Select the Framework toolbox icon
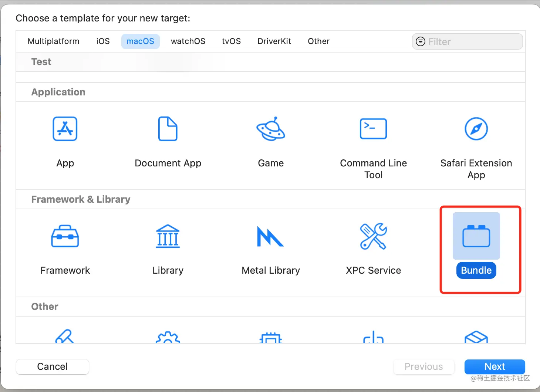Screen dimensions: 540x392 tap(65, 236)
